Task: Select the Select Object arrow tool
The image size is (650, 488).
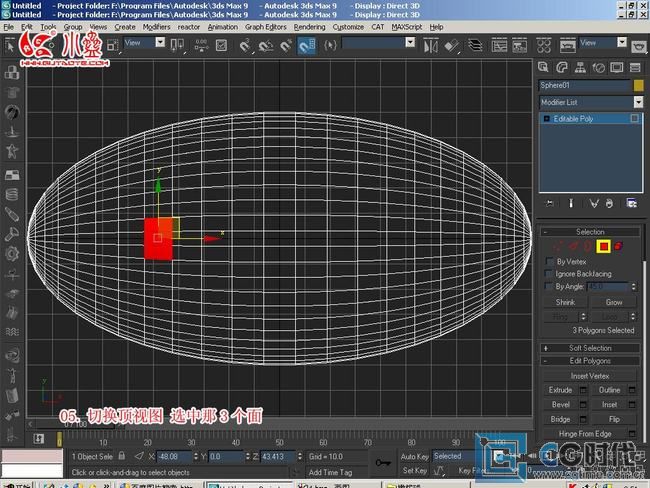Action: [x=9, y=46]
